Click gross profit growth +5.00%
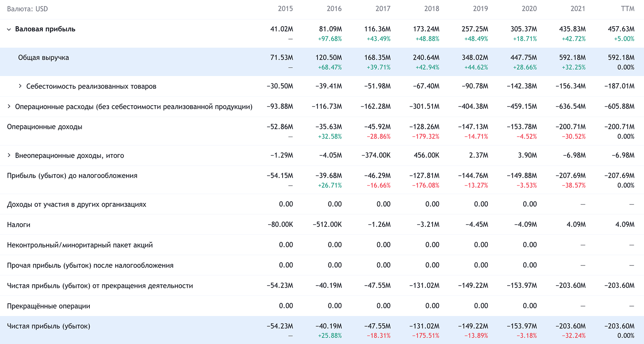 click(624, 39)
